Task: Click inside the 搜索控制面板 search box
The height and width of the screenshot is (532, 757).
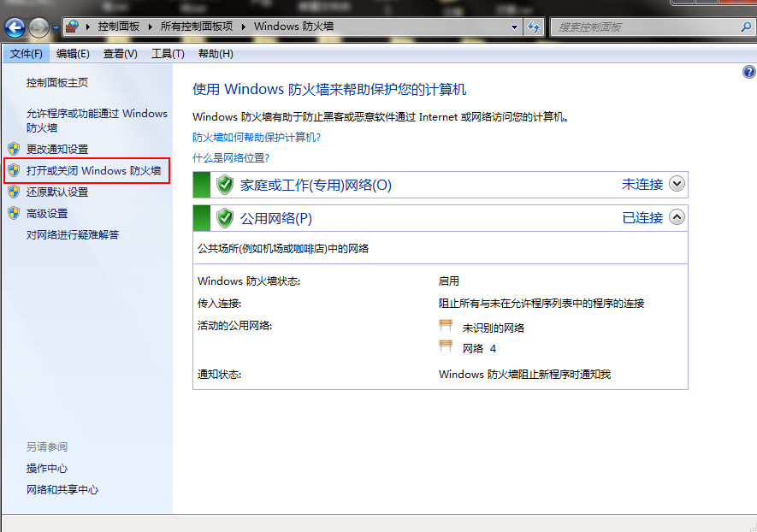Action: click(652, 27)
